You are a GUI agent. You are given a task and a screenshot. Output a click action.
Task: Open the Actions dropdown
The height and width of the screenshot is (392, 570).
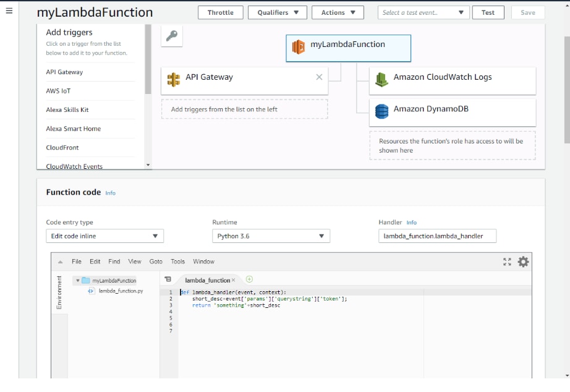[x=338, y=12]
